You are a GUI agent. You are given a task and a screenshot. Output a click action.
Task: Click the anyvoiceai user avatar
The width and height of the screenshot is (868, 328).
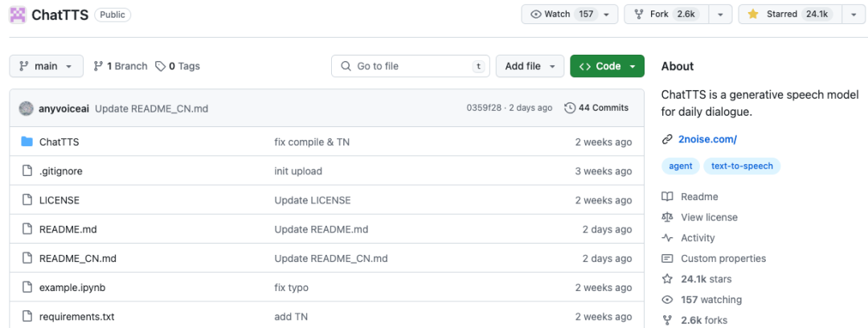coord(26,108)
